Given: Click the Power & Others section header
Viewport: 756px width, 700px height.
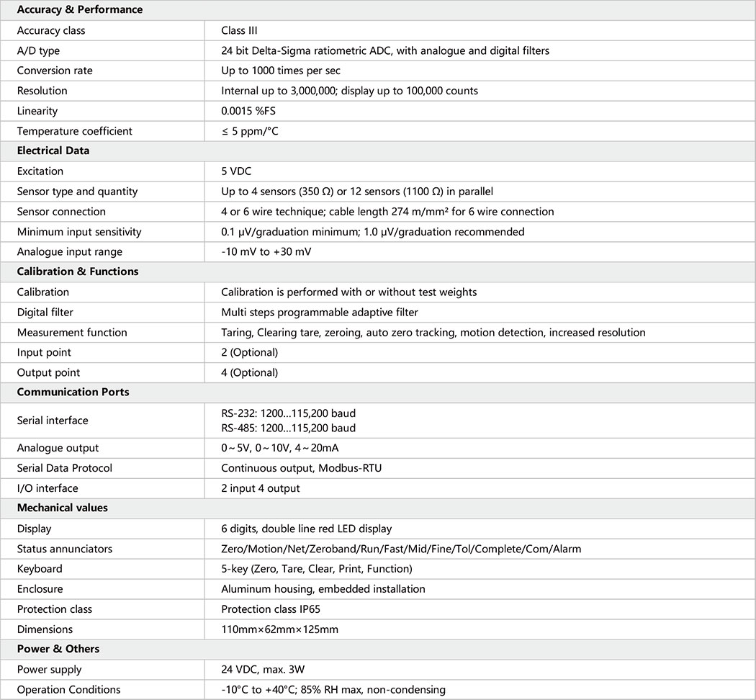Looking at the screenshot, I should point(58,649).
